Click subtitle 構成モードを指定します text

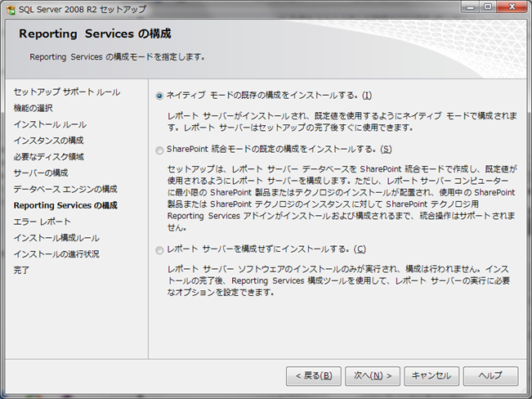117,56
